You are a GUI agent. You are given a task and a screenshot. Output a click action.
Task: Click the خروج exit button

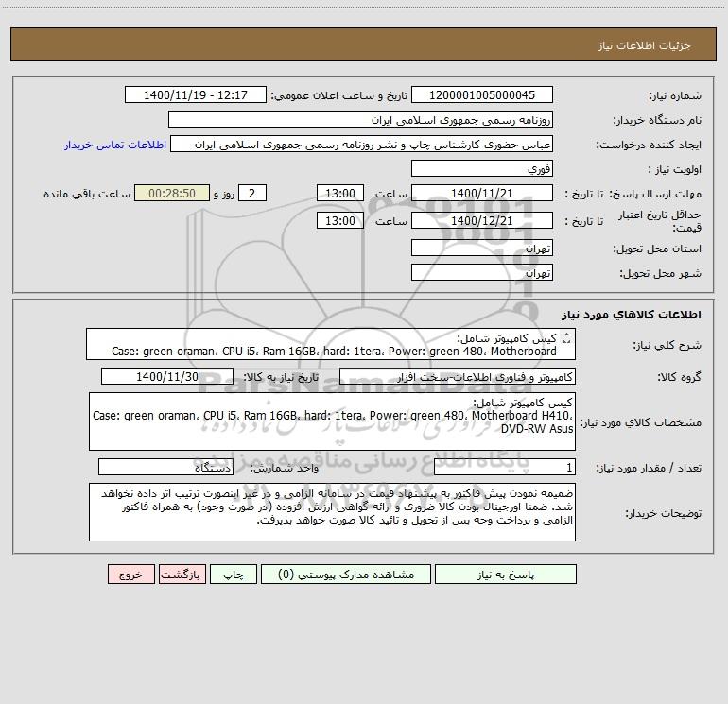(130, 574)
